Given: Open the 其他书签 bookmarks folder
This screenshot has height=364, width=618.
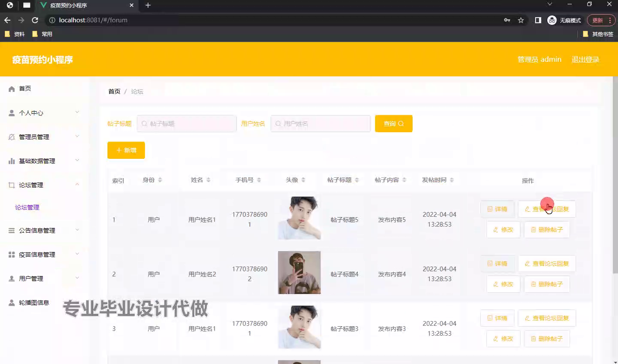Looking at the screenshot, I should click(598, 34).
